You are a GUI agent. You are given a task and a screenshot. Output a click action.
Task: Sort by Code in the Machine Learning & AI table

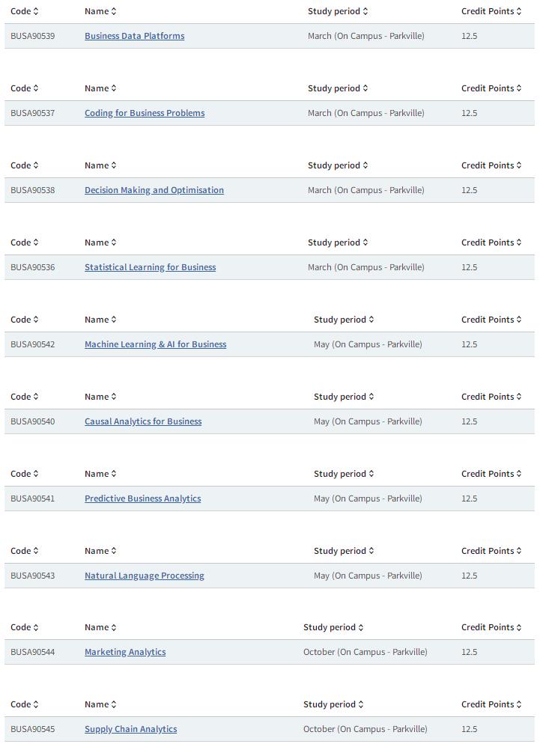(24, 320)
